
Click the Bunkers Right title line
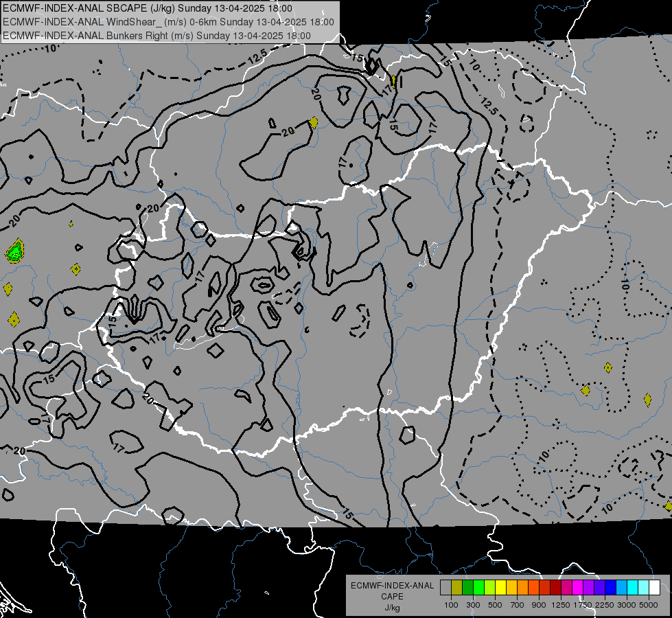coord(157,36)
